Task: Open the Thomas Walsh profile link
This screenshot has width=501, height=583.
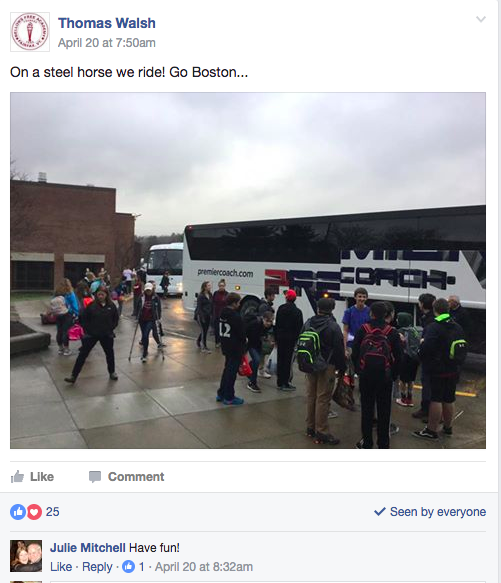Action: click(x=107, y=23)
